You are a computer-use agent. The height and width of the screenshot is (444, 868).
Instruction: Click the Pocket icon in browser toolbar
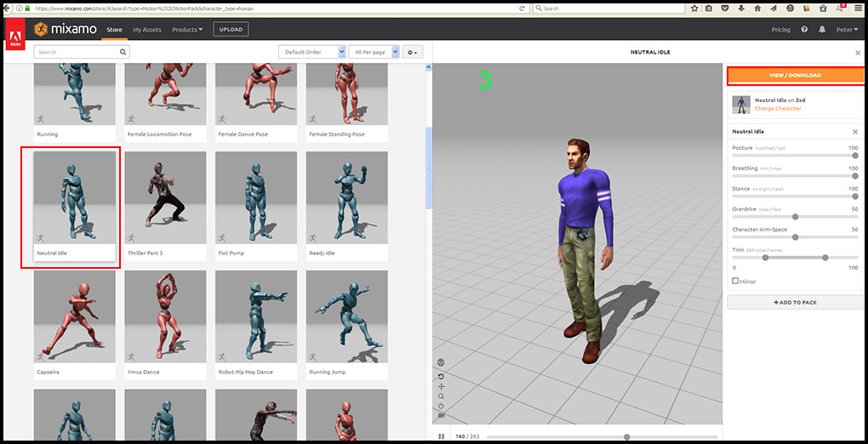click(726, 9)
